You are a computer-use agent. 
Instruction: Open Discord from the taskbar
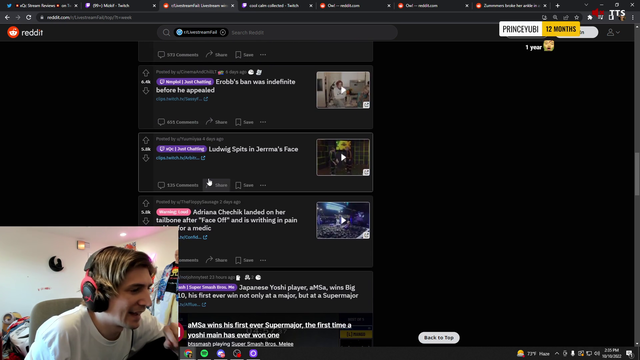221,353
